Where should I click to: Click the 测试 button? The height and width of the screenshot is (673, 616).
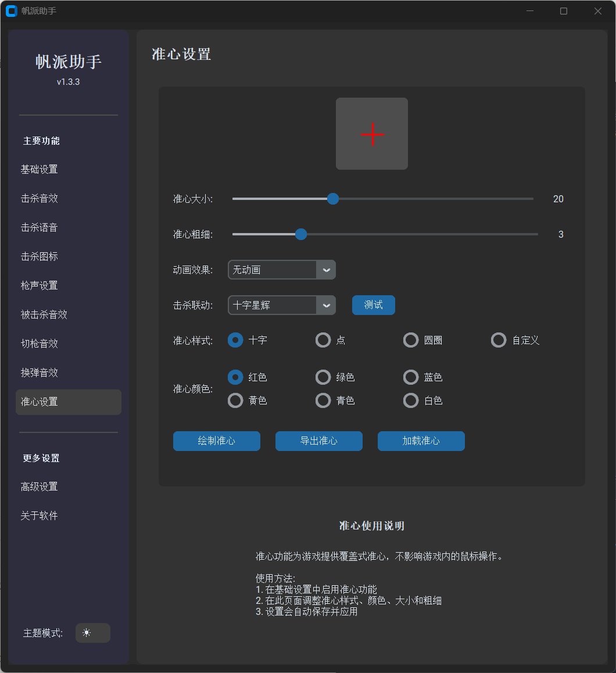pos(373,305)
